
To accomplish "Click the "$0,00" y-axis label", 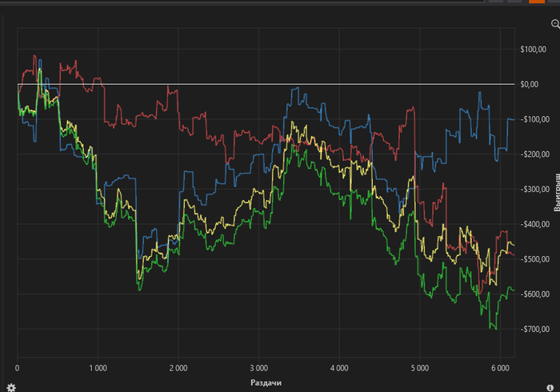I will [x=530, y=84].
